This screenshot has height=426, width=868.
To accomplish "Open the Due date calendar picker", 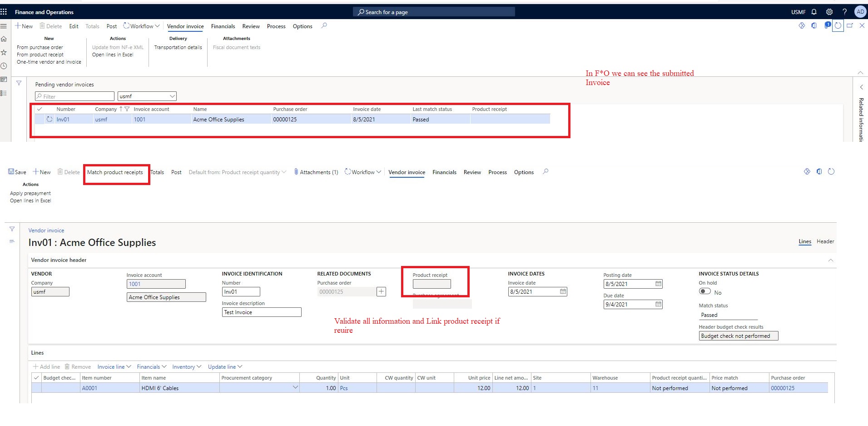I will click(x=659, y=304).
